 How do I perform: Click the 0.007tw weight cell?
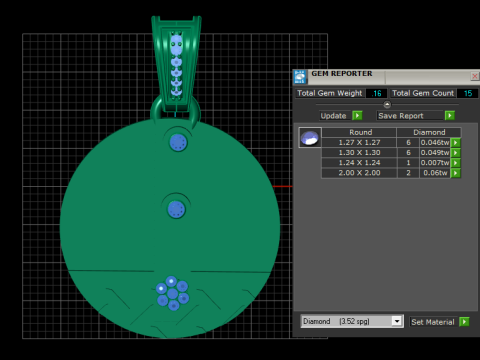[435, 163]
